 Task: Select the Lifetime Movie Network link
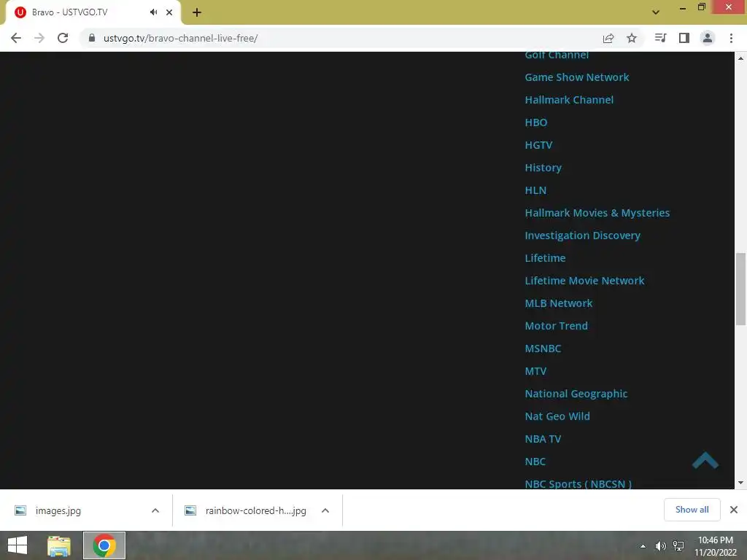click(584, 281)
